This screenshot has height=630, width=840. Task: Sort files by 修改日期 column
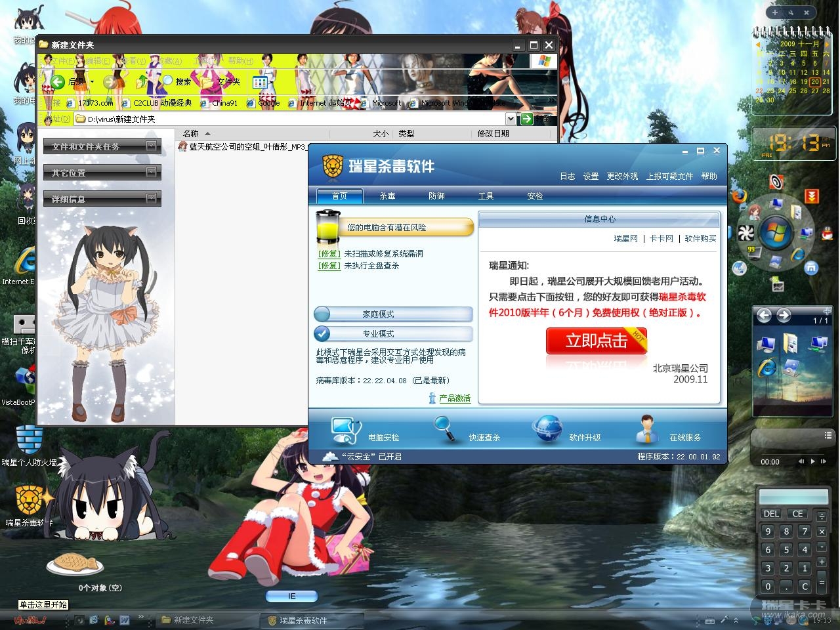pyautogui.click(x=493, y=133)
